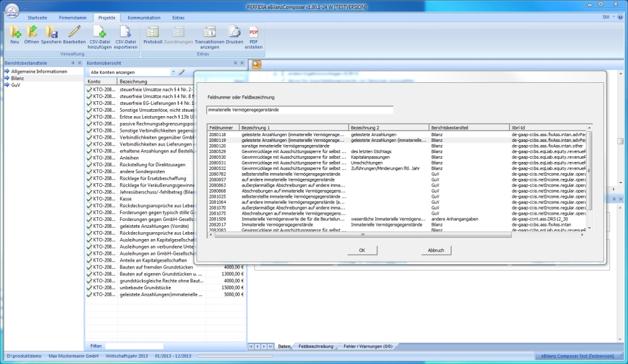This screenshot has width=628, height=364.
Task: Confirm the dialog with OK
Action: click(362, 250)
